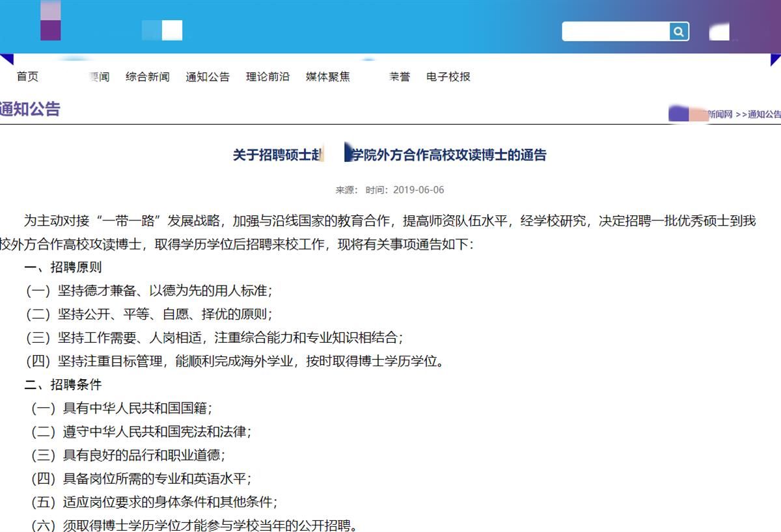Click the line 具有中华人民共和国国籍
781x532 pixels.
[x=121, y=408]
